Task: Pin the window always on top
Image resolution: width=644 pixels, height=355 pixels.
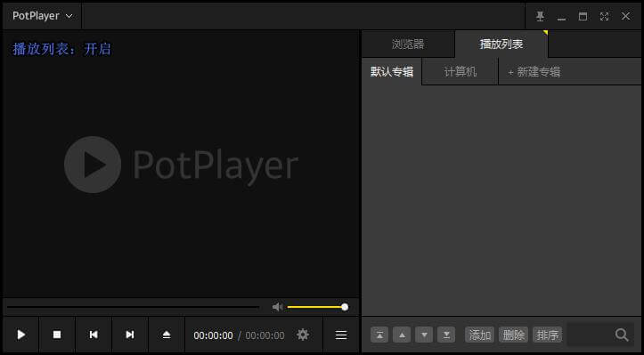Action: coord(540,16)
